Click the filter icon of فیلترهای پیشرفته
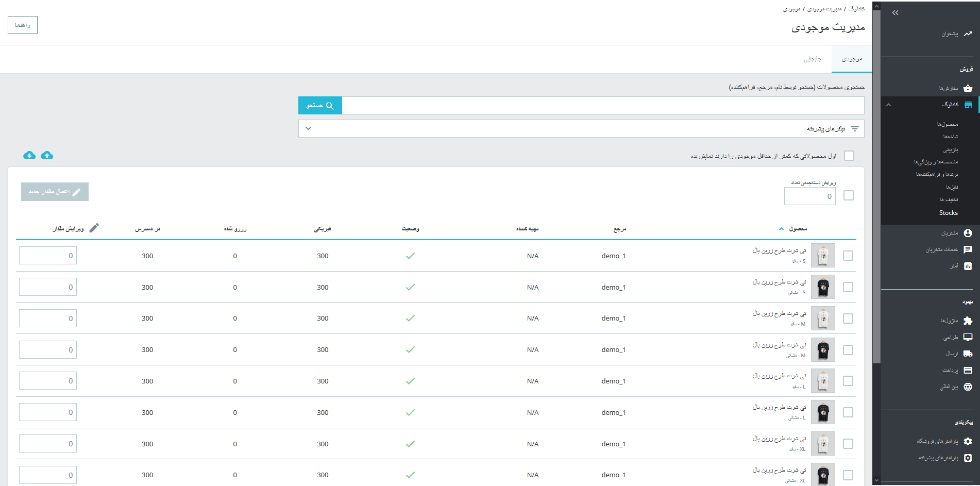980x486 pixels. click(x=855, y=129)
